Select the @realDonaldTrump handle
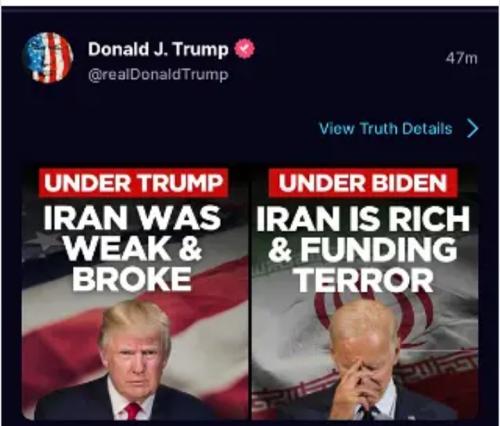 pyautogui.click(x=158, y=75)
